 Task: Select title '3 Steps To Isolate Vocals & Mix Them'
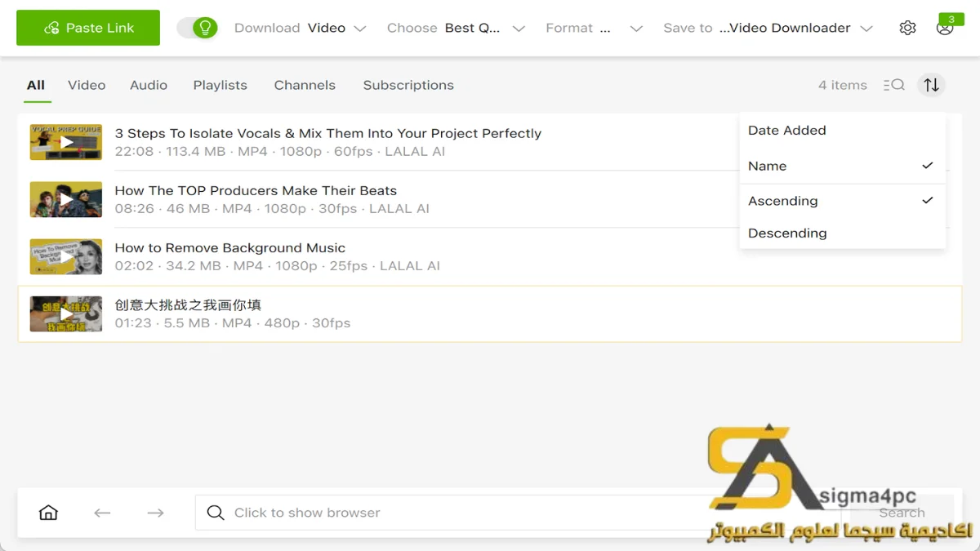tap(328, 133)
